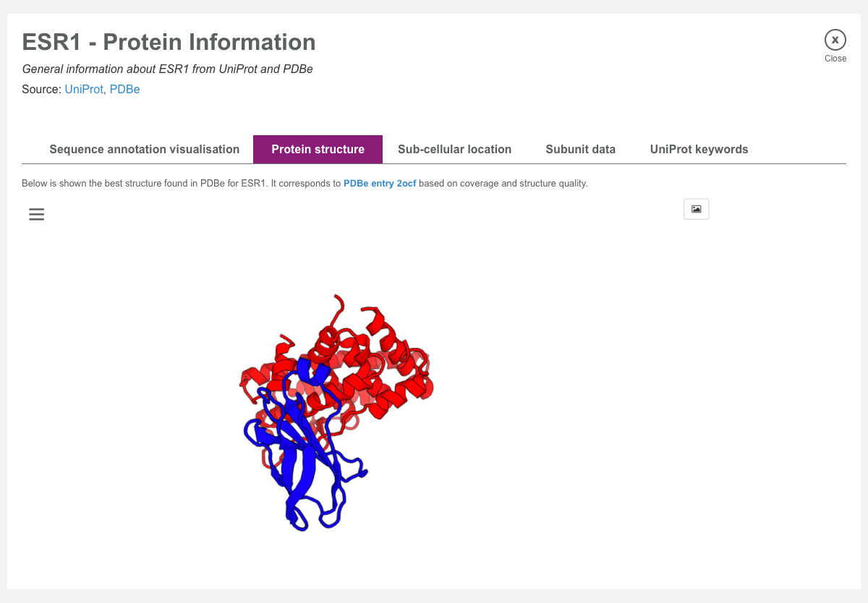Open the UniProt source link
The width and height of the screenshot is (868, 603).
(83, 89)
